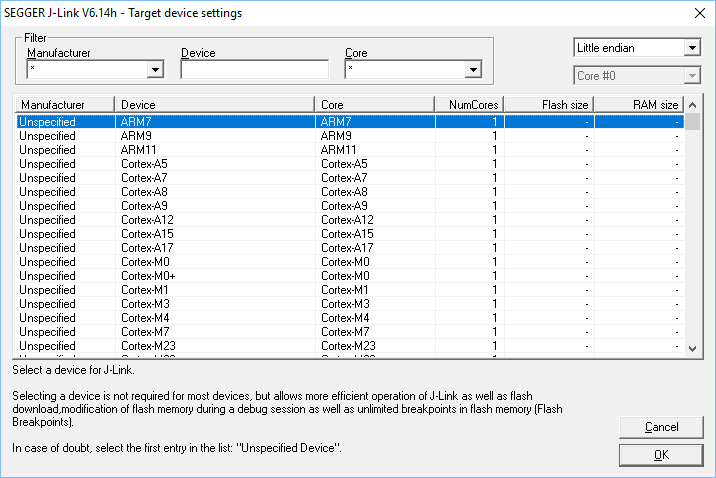This screenshot has height=478, width=716.
Task: Click the scrollbar up arrow
Action: 692,105
